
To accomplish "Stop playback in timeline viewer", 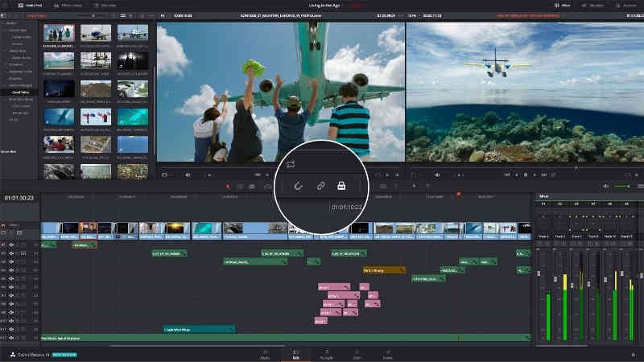I will (526, 175).
